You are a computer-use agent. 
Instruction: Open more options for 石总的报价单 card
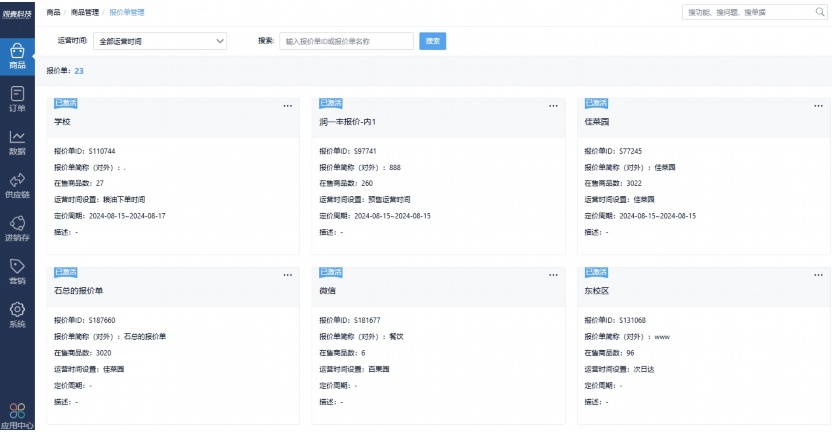(x=288, y=275)
